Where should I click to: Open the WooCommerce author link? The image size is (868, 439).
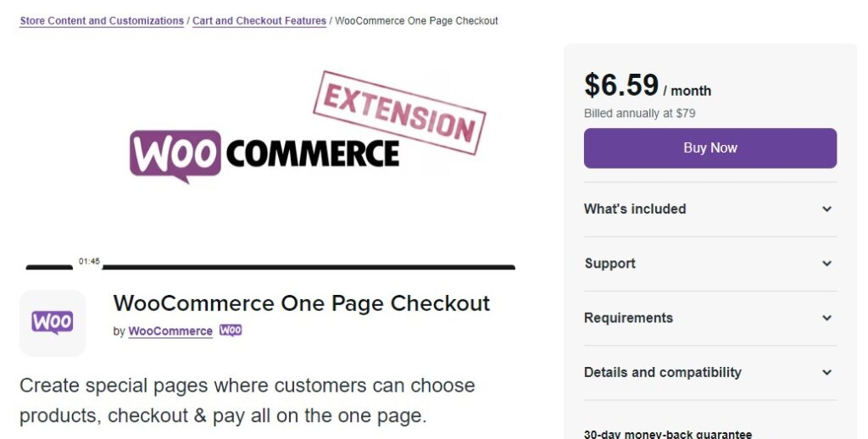170,331
